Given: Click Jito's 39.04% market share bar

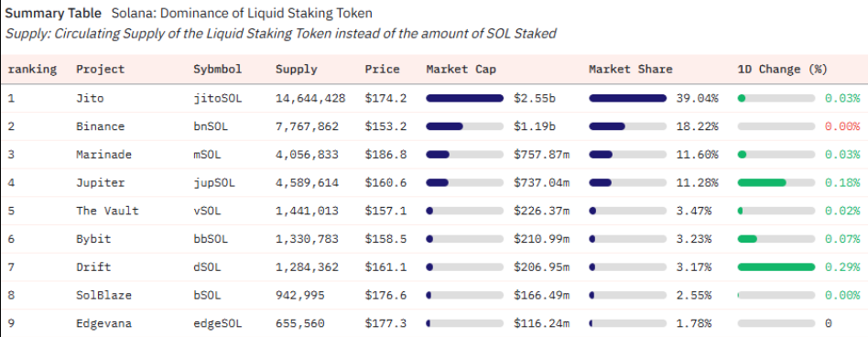Looking at the screenshot, I should (x=628, y=98).
